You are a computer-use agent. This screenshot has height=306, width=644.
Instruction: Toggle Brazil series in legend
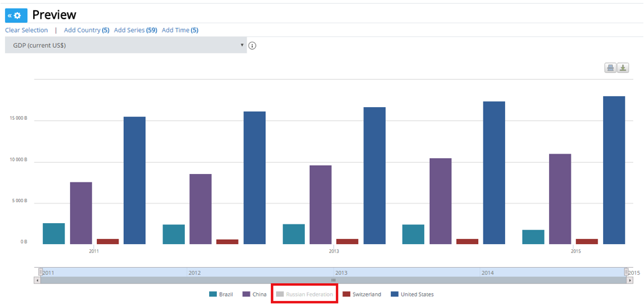coord(221,295)
